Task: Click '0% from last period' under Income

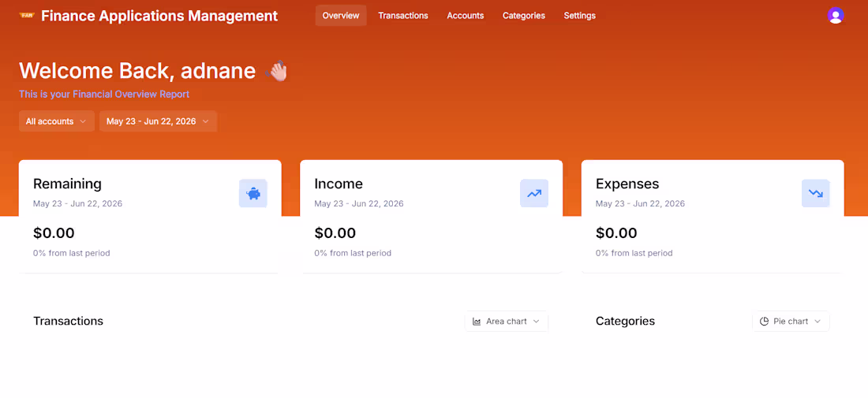Action: click(353, 253)
